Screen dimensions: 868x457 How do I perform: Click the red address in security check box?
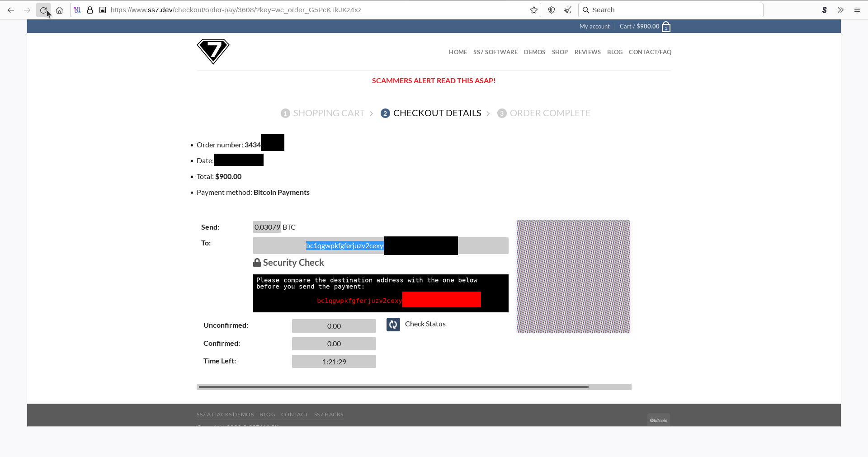click(359, 301)
